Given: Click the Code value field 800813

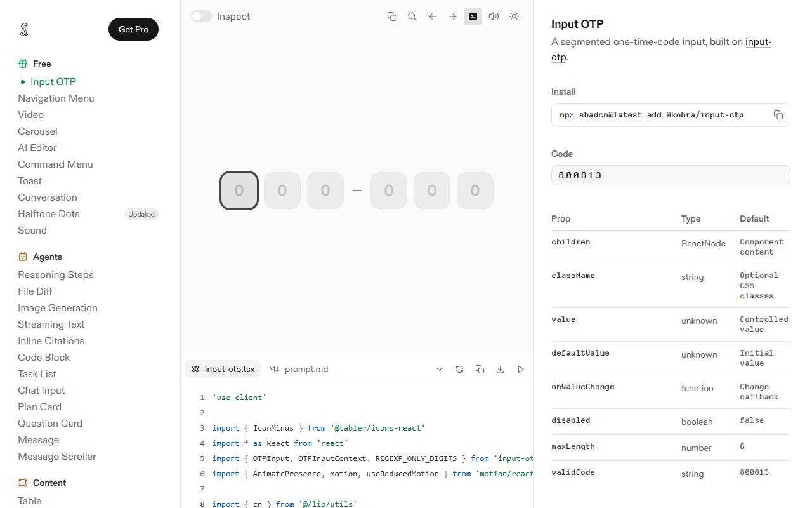Looking at the screenshot, I should click(x=671, y=175).
